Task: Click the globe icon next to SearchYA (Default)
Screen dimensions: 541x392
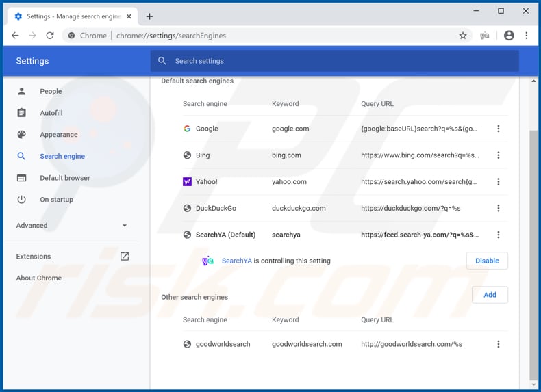Action: (x=187, y=235)
